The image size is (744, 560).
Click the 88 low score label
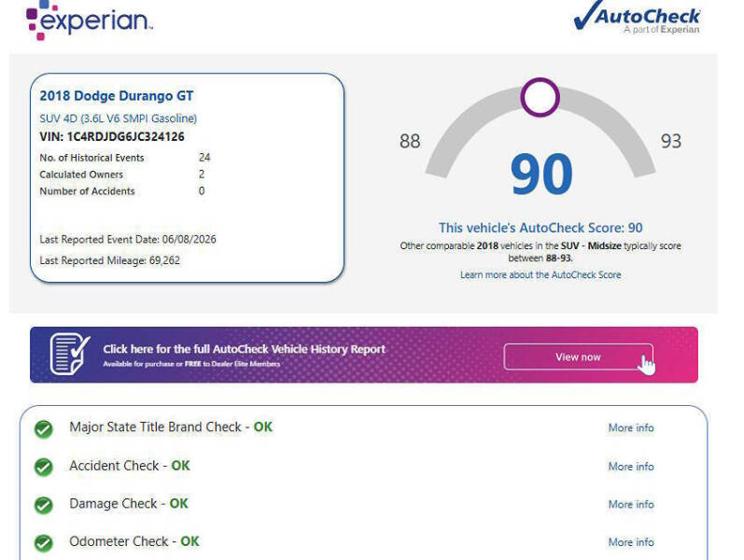click(x=410, y=141)
